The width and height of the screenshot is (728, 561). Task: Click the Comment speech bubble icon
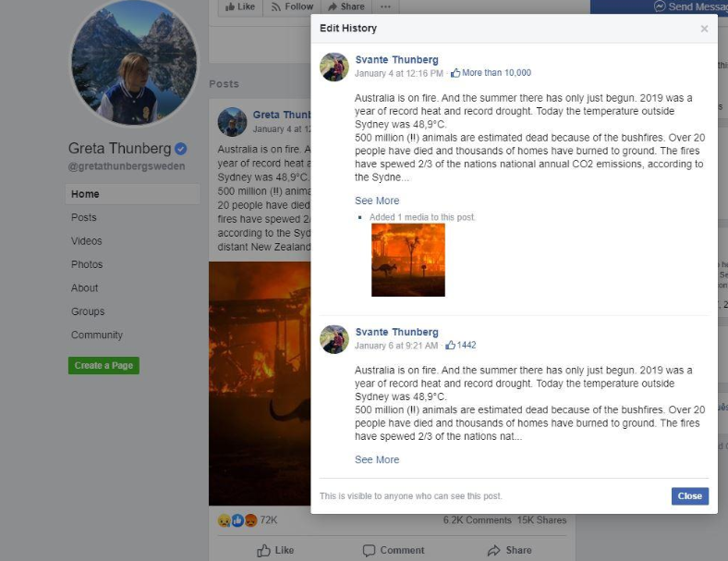(370, 550)
